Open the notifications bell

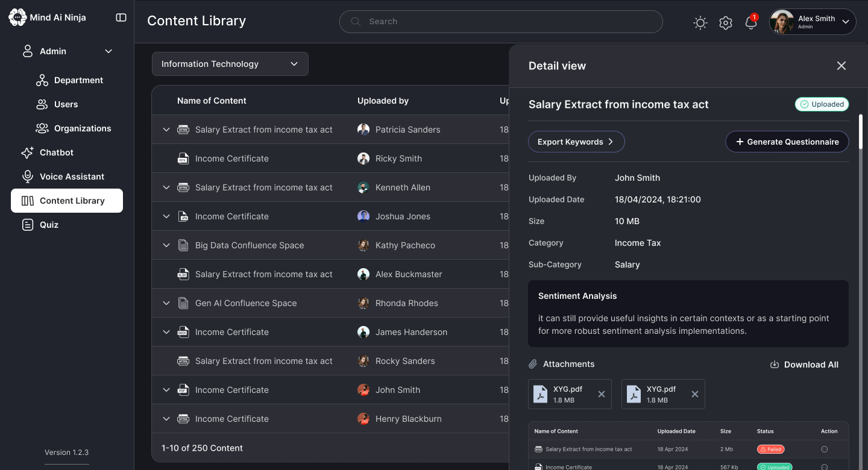751,23
